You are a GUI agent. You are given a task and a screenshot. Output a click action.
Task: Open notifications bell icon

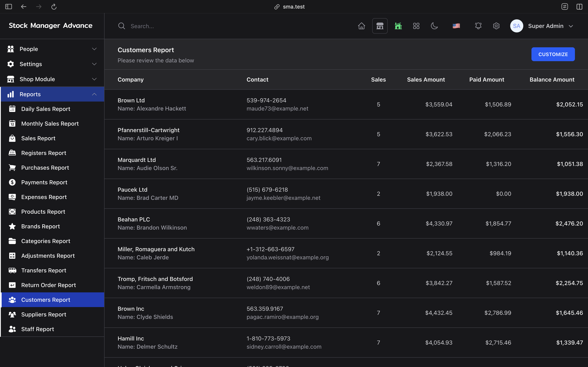(478, 26)
